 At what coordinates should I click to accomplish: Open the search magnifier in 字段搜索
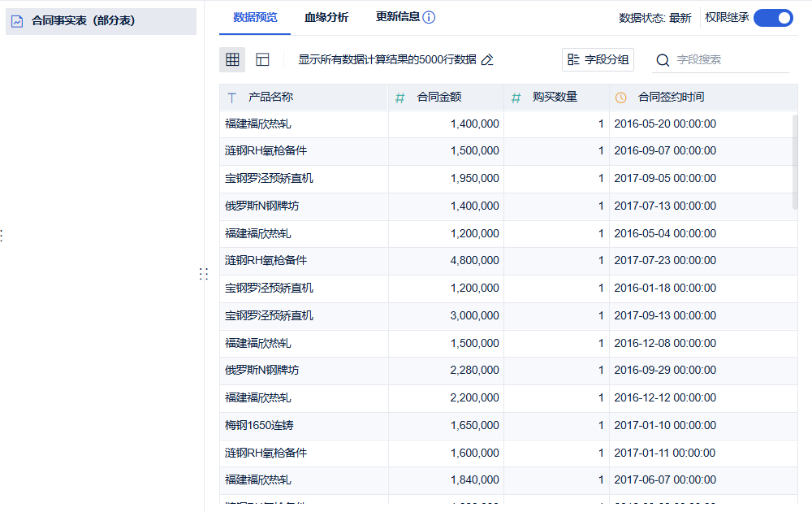point(663,59)
